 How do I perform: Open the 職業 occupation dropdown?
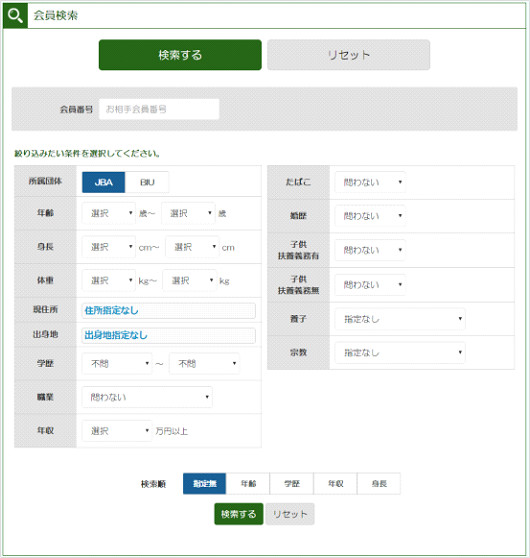pos(147,397)
